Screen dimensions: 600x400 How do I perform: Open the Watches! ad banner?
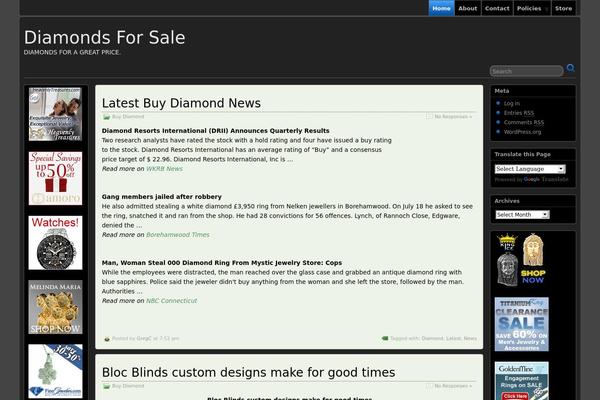pyautogui.click(x=55, y=243)
